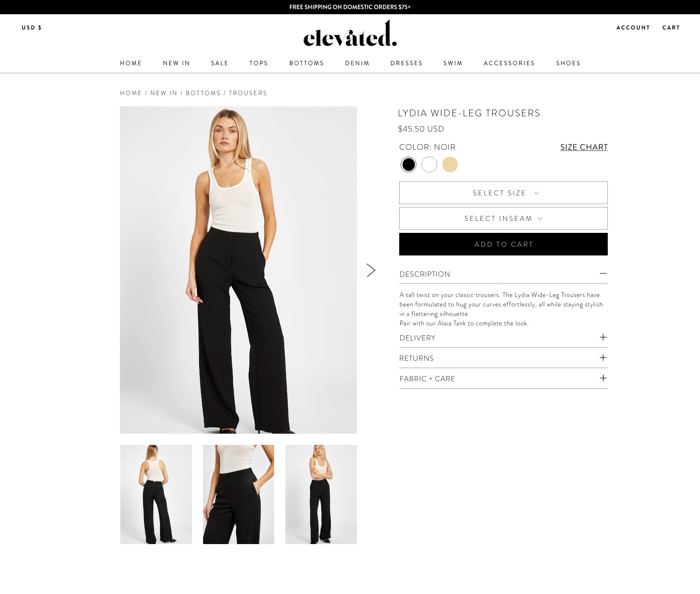Open the Select Size dropdown
This screenshot has width=700, height=594.
pos(503,193)
